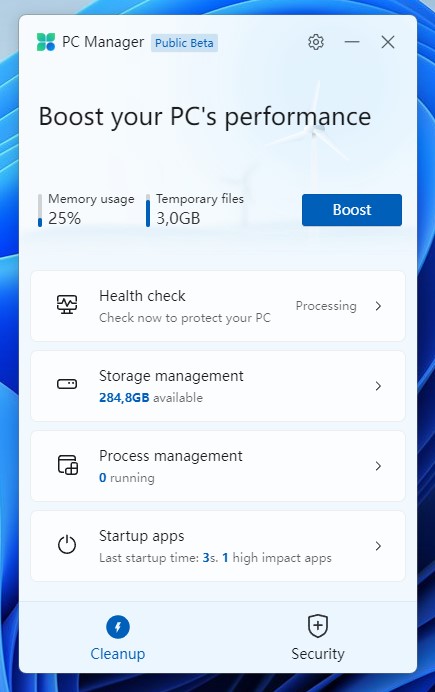Click the Memory usage level bar
435x692 pixels.
[x=40, y=210]
